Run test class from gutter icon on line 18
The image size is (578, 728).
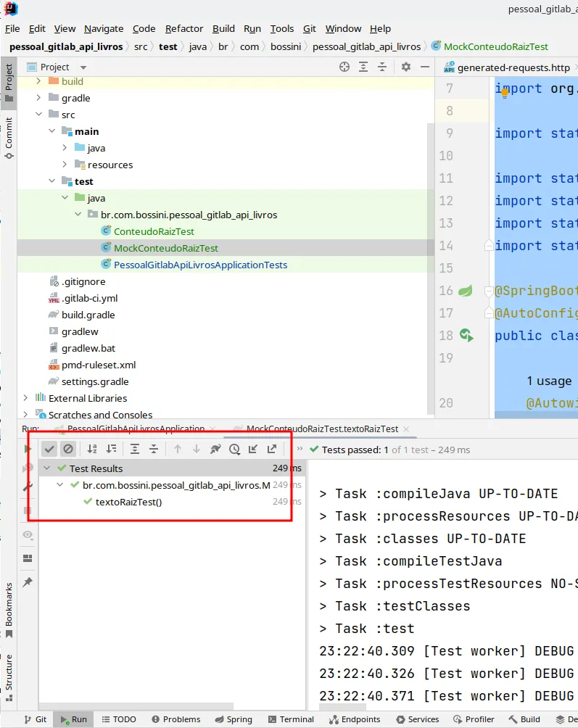coord(466,335)
